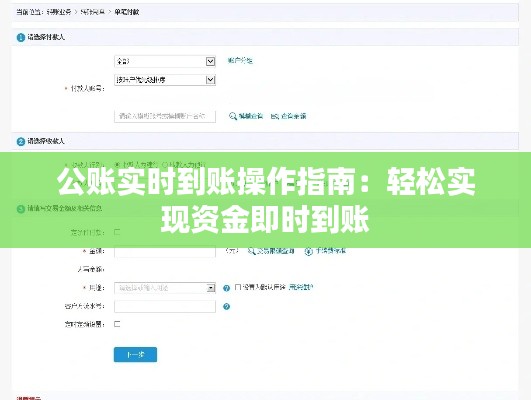Click the magnifier icon beside payer account field
Screen dimensions: 531x400
[x=232, y=116]
